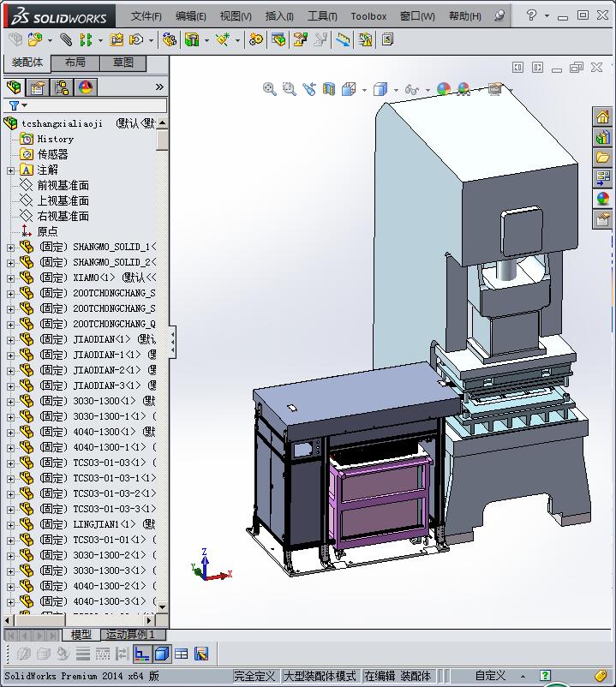The width and height of the screenshot is (616, 687).
Task: Click the table layout icon in bottom toolbar
Action: (x=181, y=654)
